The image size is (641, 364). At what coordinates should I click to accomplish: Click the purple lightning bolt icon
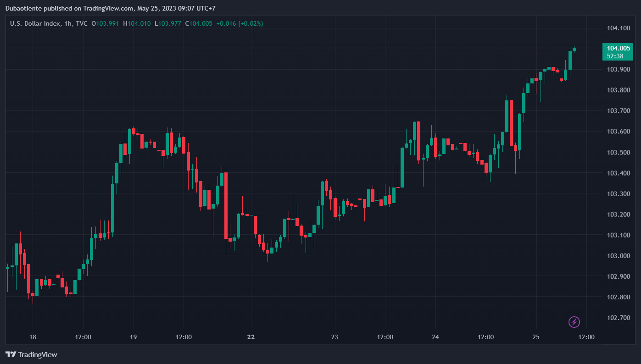click(x=574, y=322)
